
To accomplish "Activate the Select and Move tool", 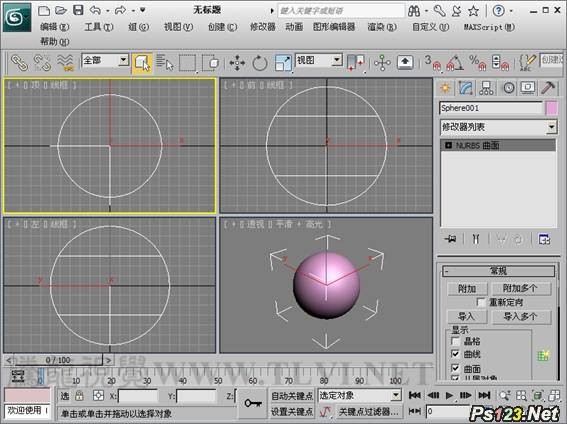I will coord(237,63).
